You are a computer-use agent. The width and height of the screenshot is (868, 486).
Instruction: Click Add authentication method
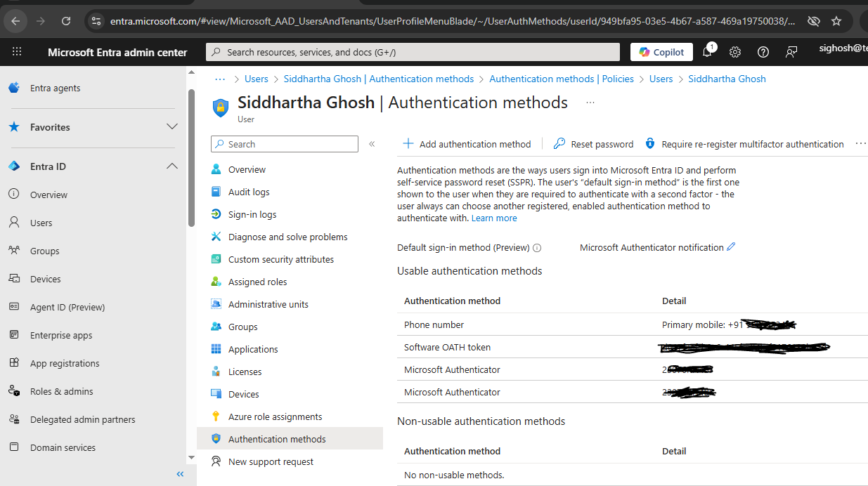click(467, 144)
